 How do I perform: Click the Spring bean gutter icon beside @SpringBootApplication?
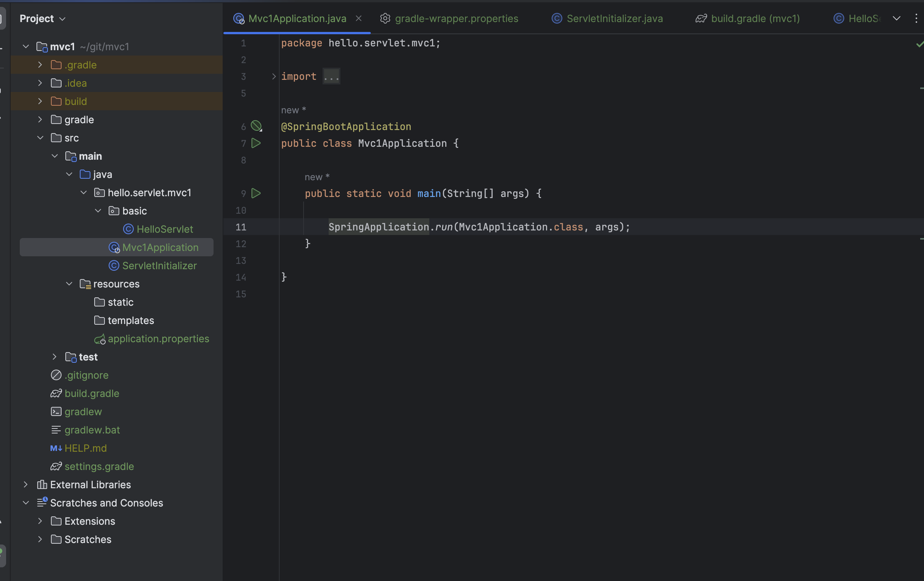256,126
